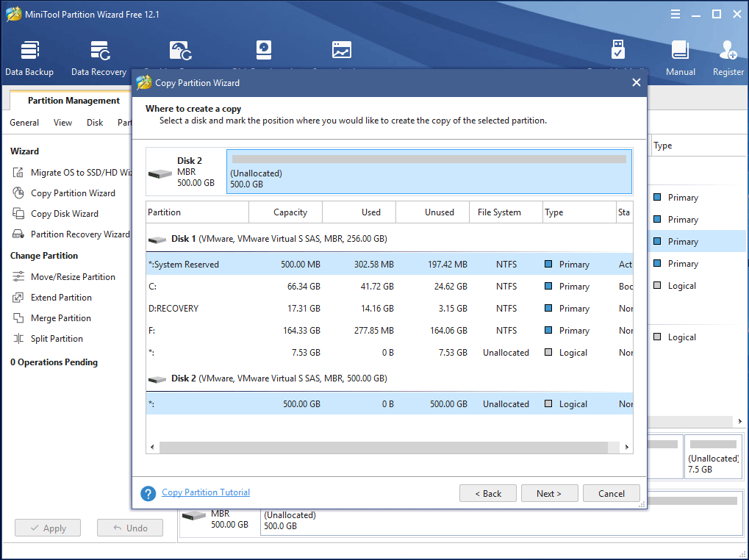Open the View menu
The height and width of the screenshot is (560, 749).
62,123
